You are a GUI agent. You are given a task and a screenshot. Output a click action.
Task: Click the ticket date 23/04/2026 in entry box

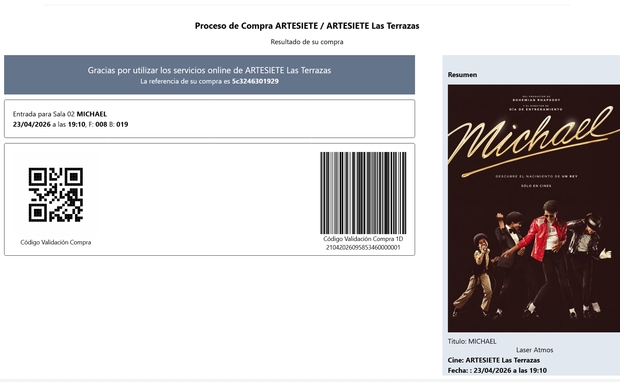(32, 125)
